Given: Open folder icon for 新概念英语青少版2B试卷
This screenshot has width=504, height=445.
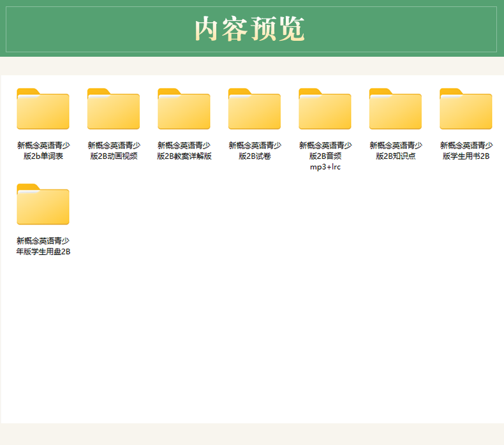Looking at the screenshot, I should coord(255,108).
